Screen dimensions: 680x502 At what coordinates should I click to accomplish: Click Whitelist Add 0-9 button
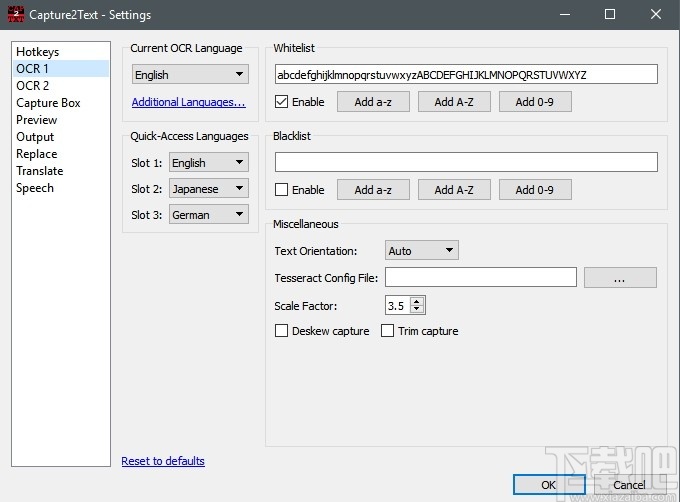[535, 102]
